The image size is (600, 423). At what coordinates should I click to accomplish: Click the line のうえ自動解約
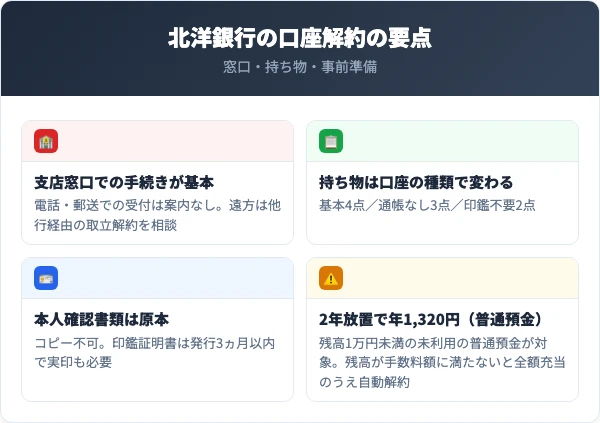point(364,382)
